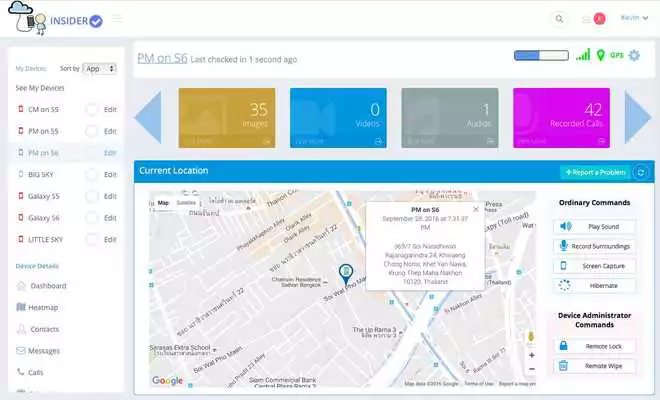
Task: Toggle the switch for PM on S5
Action: pyautogui.click(x=91, y=131)
